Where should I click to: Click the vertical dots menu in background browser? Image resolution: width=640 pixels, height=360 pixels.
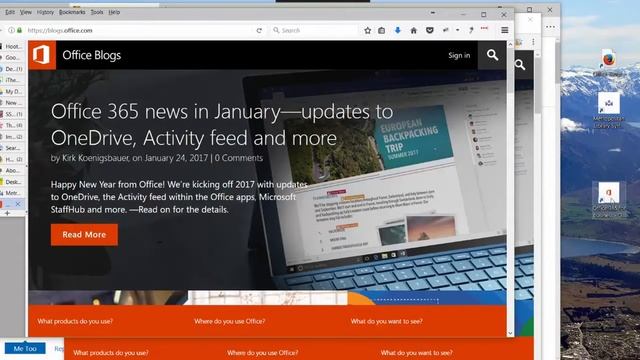(x=533, y=42)
